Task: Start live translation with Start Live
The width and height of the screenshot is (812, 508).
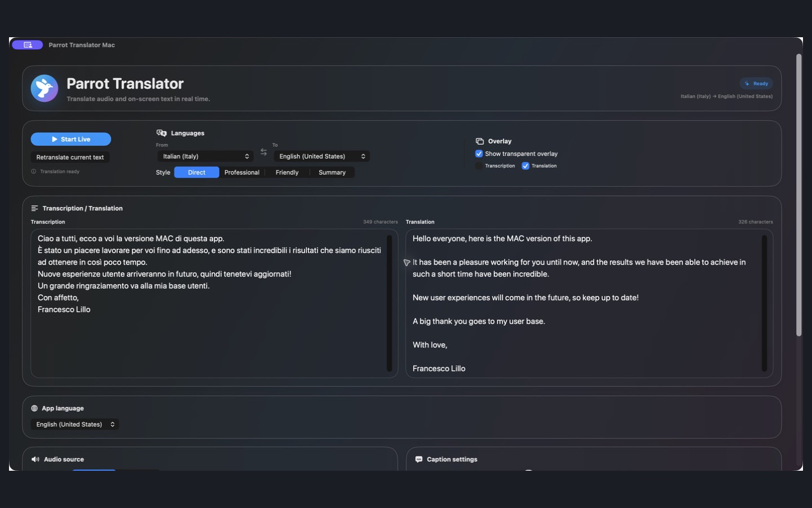Action: coord(71,139)
